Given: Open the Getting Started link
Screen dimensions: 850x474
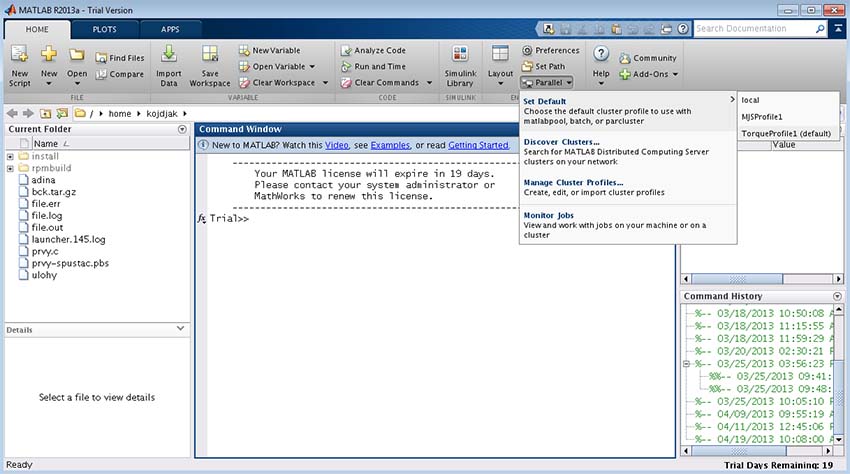Looking at the screenshot, I should click(x=478, y=145).
